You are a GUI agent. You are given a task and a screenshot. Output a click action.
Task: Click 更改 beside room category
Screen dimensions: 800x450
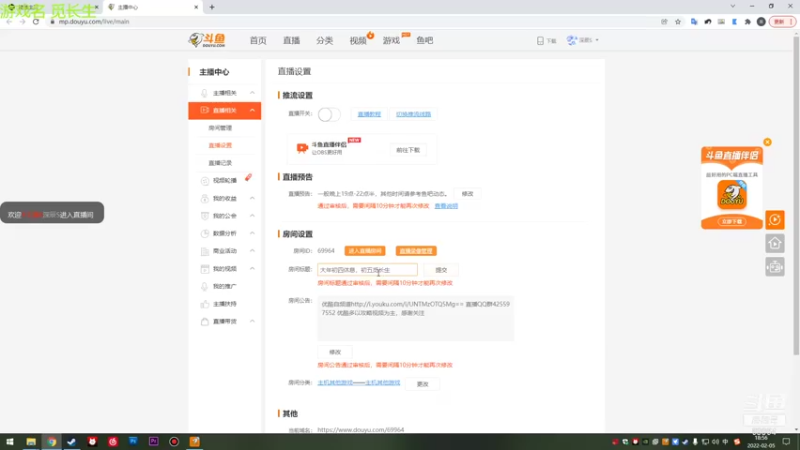click(x=422, y=384)
